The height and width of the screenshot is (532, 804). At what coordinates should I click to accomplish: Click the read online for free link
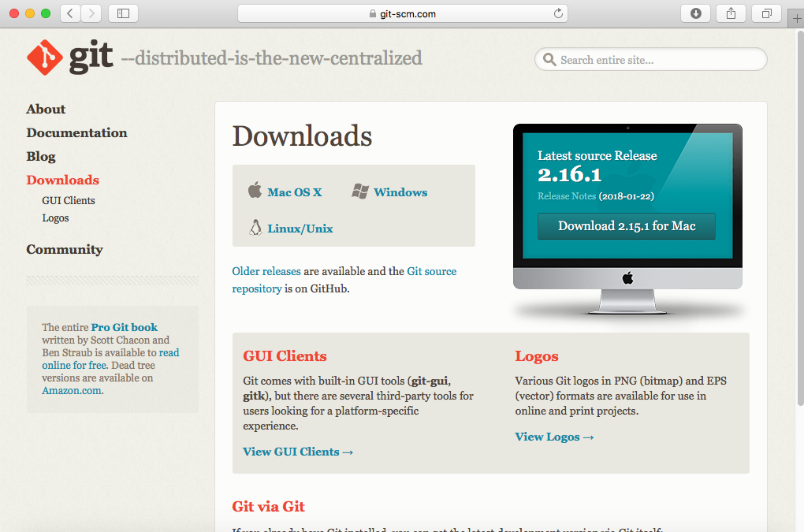click(111, 359)
